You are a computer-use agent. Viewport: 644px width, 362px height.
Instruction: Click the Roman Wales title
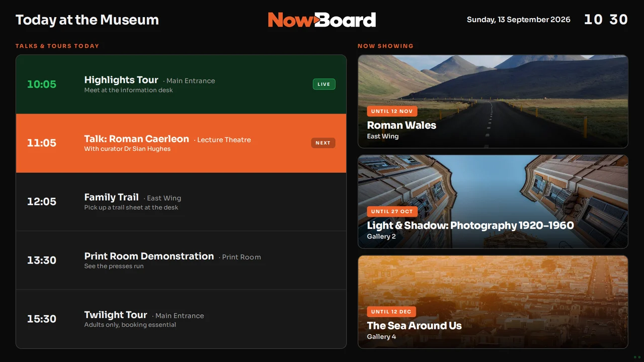tap(401, 125)
